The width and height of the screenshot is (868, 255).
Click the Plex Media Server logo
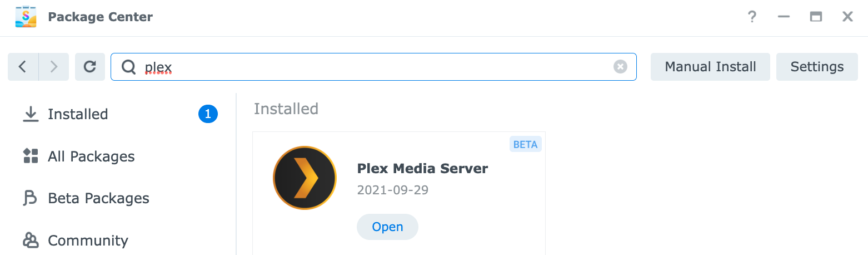(x=305, y=178)
